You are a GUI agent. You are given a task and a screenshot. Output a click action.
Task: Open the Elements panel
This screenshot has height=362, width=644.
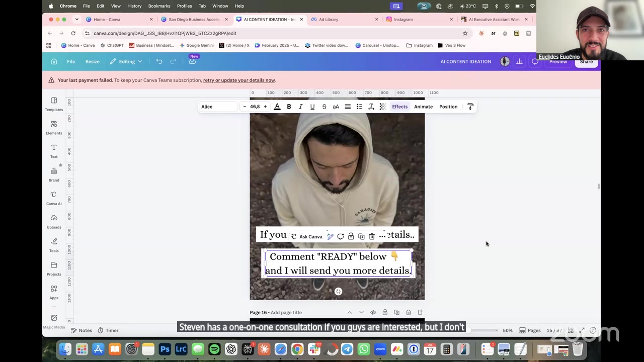point(54,128)
